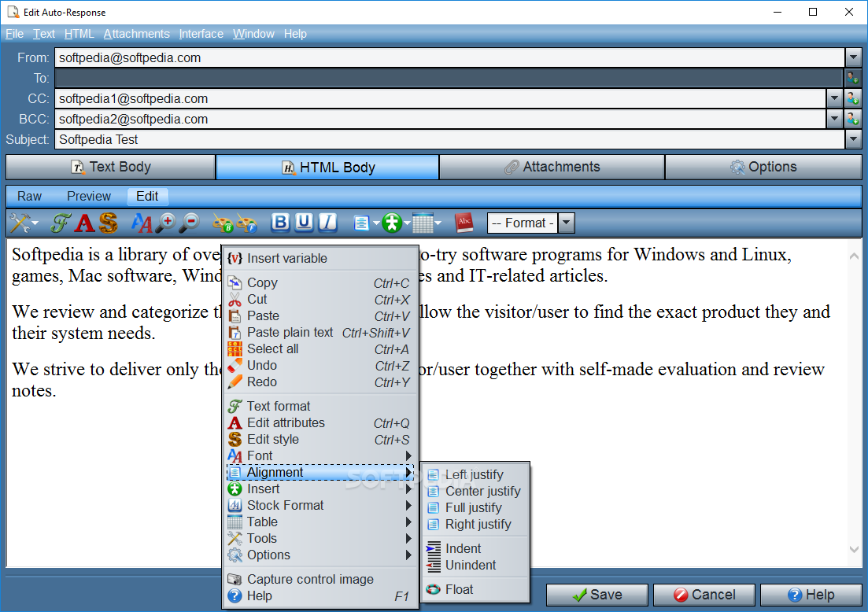
Task: Click the zoom in magnifier icon
Action: pos(165,223)
